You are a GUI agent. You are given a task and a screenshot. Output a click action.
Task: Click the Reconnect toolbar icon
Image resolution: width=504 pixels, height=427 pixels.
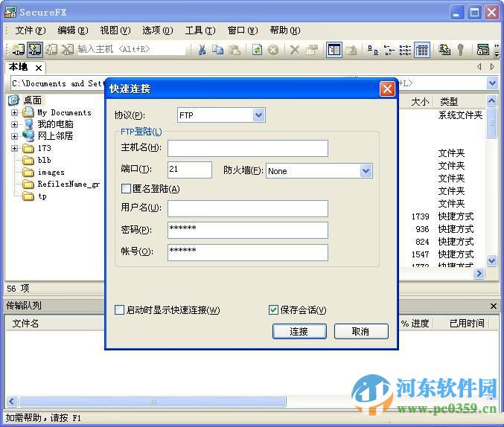click(51, 50)
